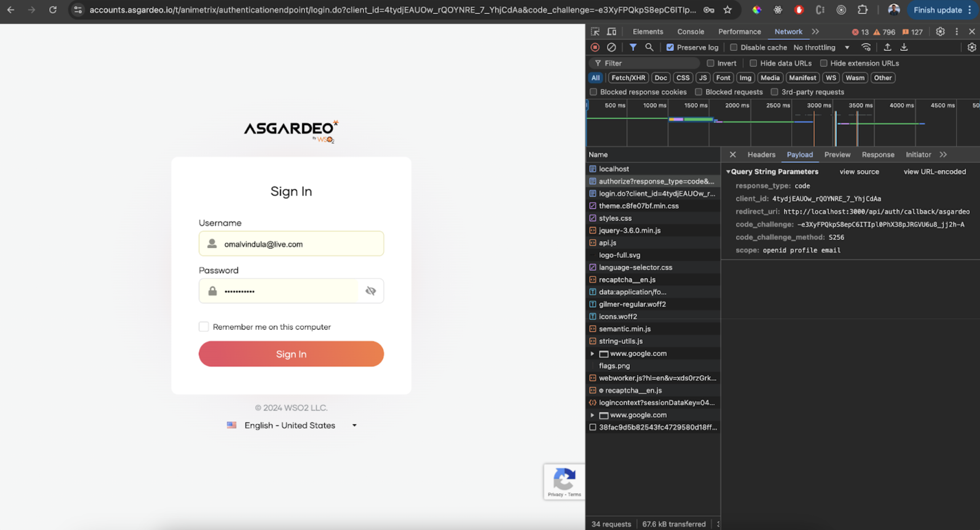Expand last www.google.com frame row
Screen dimensions: 980x530
(x=592, y=415)
